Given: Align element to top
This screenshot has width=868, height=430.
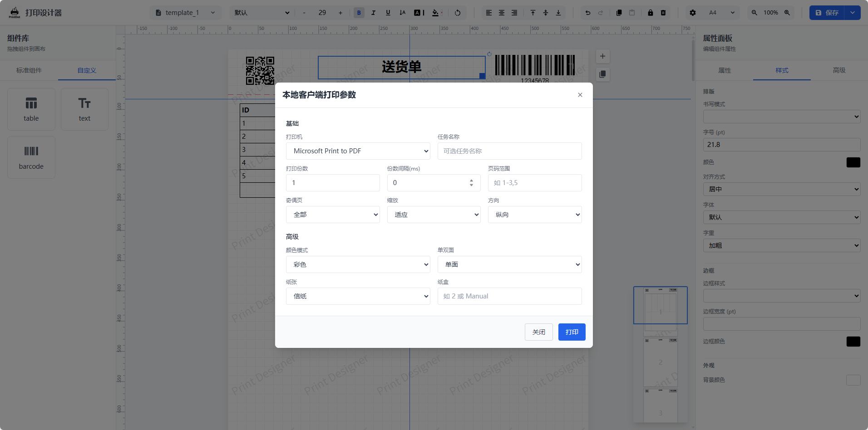Looking at the screenshot, I should pos(533,13).
